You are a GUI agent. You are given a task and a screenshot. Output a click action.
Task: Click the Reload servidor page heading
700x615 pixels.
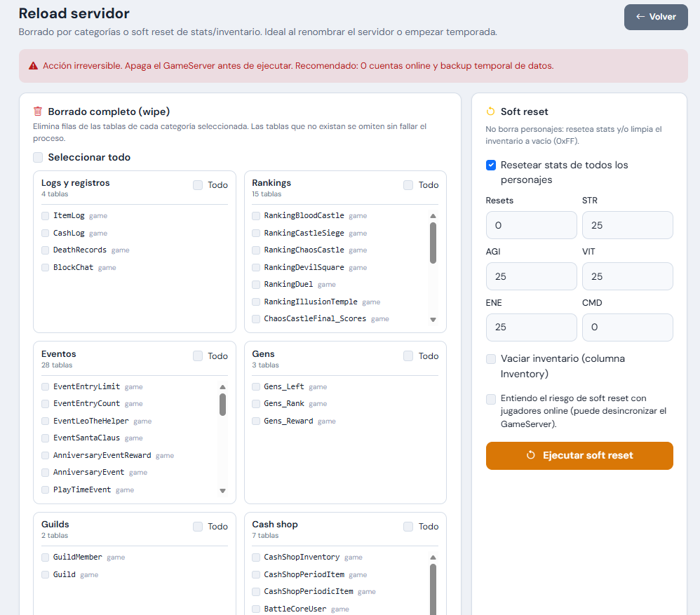(74, 13)
